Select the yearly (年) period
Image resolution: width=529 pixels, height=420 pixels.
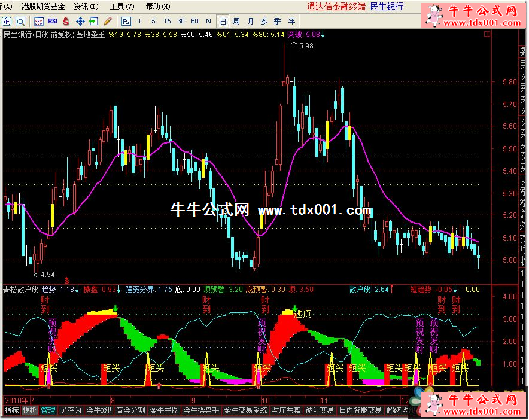click(x=292, y=22)
